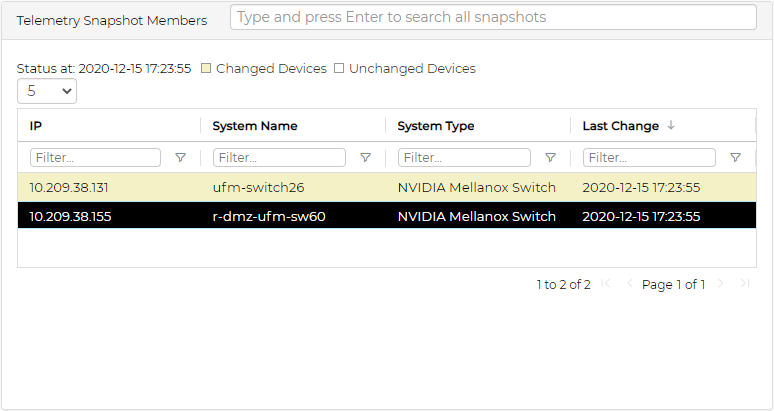Click the previous page arrow

click(x=629, y=285)
